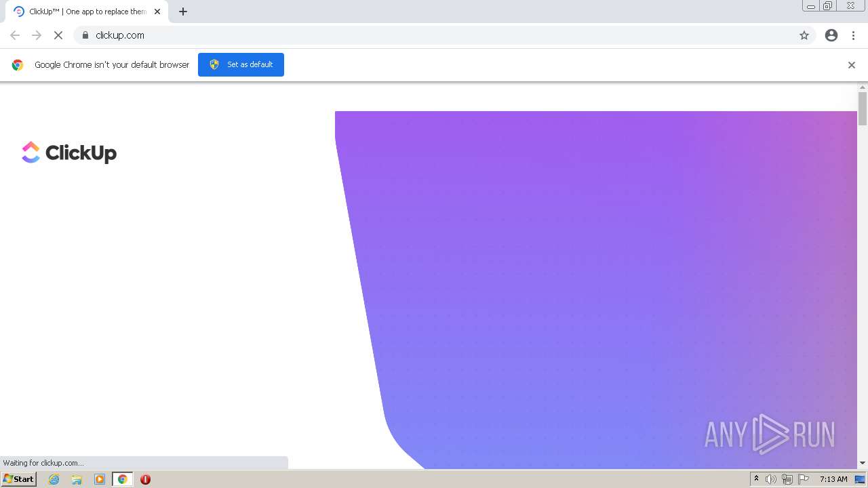The image size is (868, 488).
Task: Open Action Center flag icon
Action: pyautogui.click(x=804, y=479)
